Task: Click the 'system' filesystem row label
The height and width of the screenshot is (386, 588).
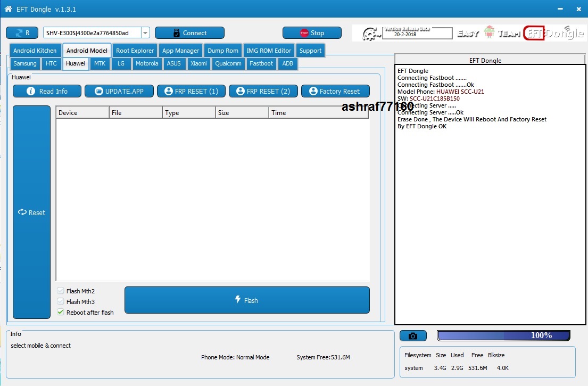Action: click(x=413, y=368)
